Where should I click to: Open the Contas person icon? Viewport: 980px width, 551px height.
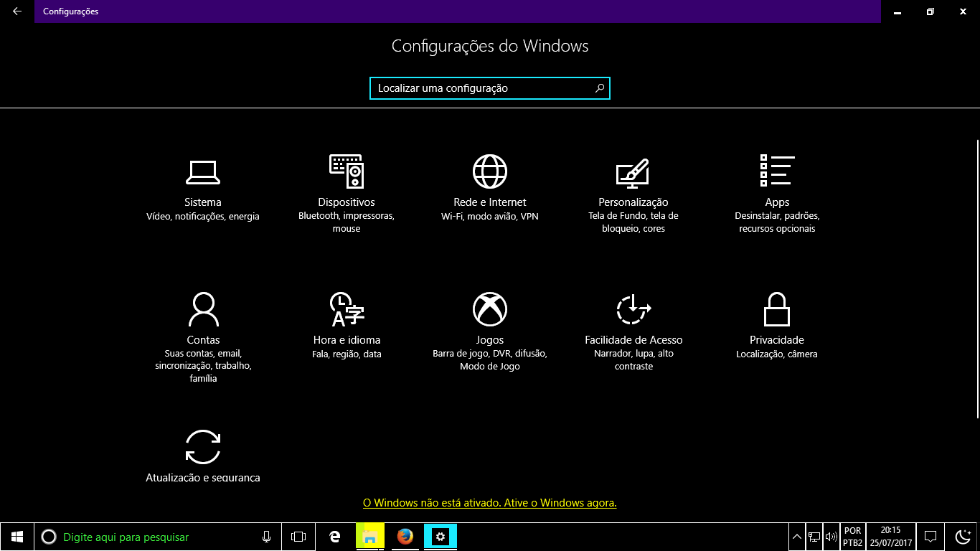pyautogui.click(x=203, y=309)
